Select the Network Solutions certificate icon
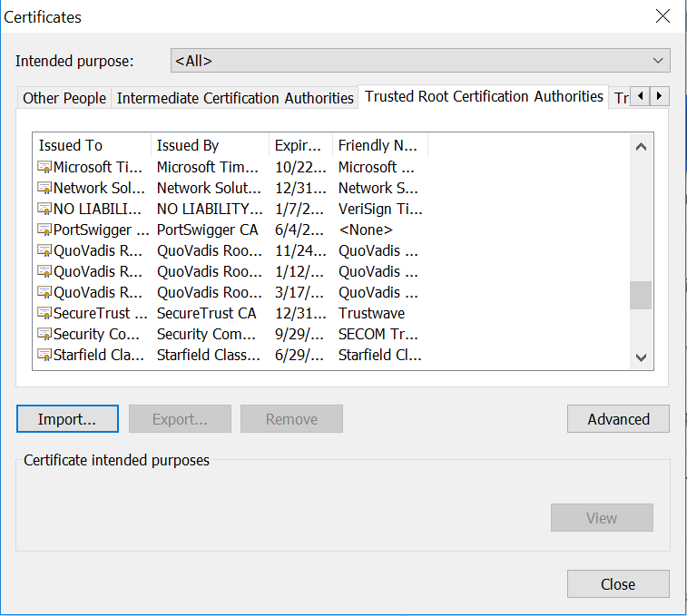This screenshot has width=687, height=616. click(44, 188)
